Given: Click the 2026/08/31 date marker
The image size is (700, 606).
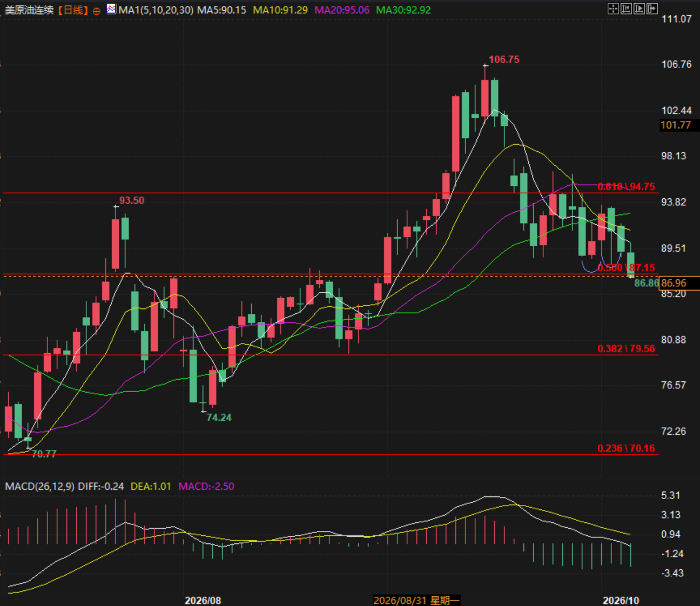Looking at the screenshot, I should tap(416, 600).
